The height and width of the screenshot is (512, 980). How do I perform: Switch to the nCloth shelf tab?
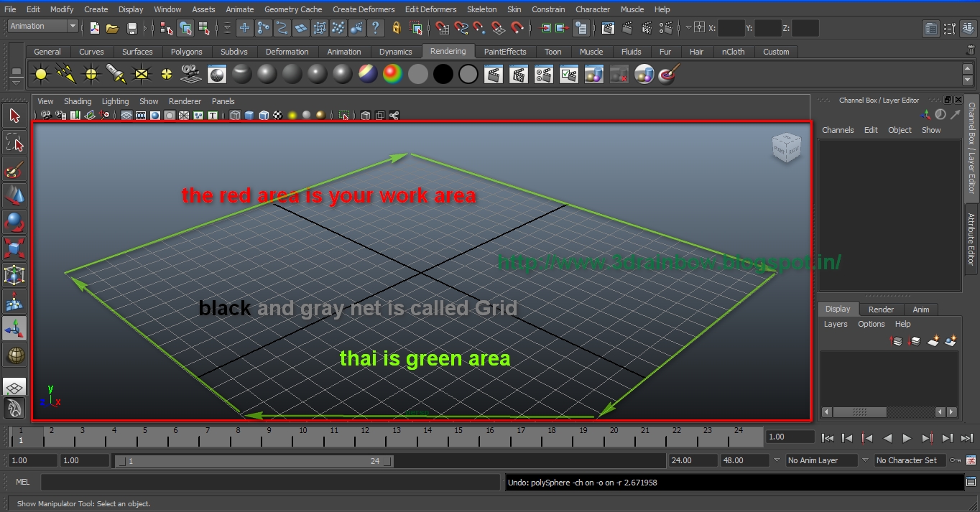tap(734, 52)
